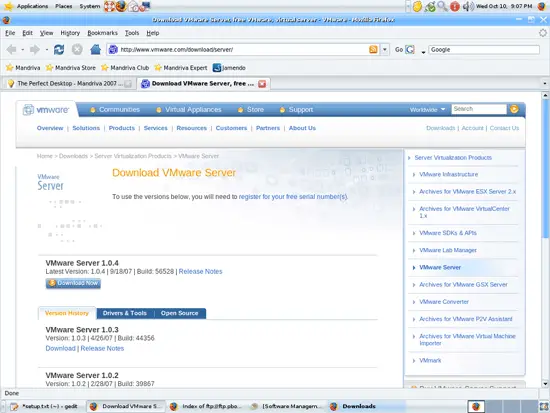Click the orange VMware search go icon
This screenshot has width=550, height=413.
point(515,109)
